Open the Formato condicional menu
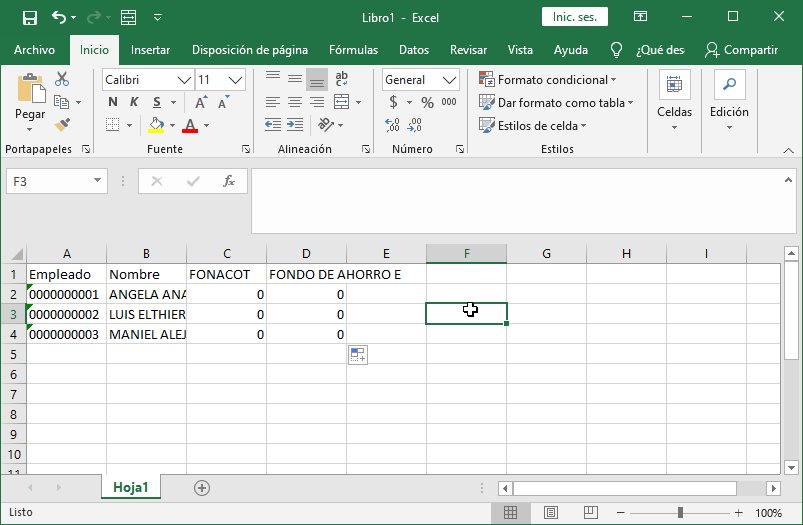 tap(547, 80)
